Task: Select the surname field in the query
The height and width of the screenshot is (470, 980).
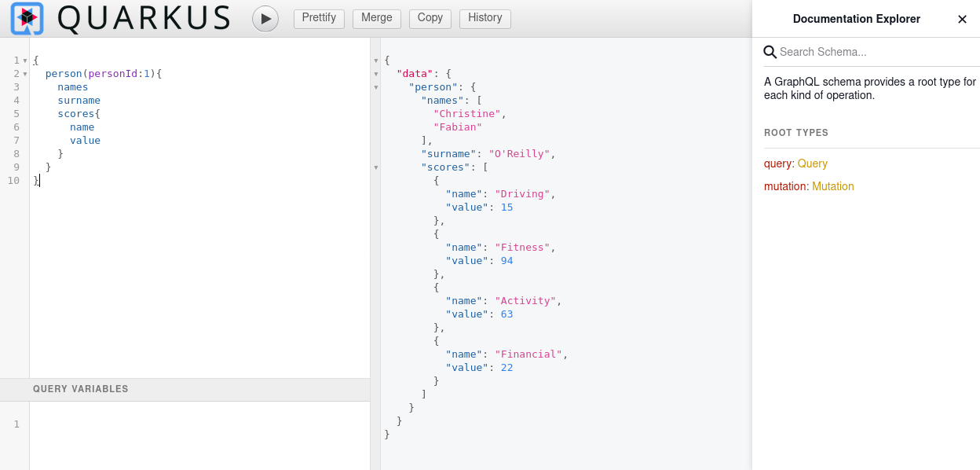Action: [x=79, y=100]
